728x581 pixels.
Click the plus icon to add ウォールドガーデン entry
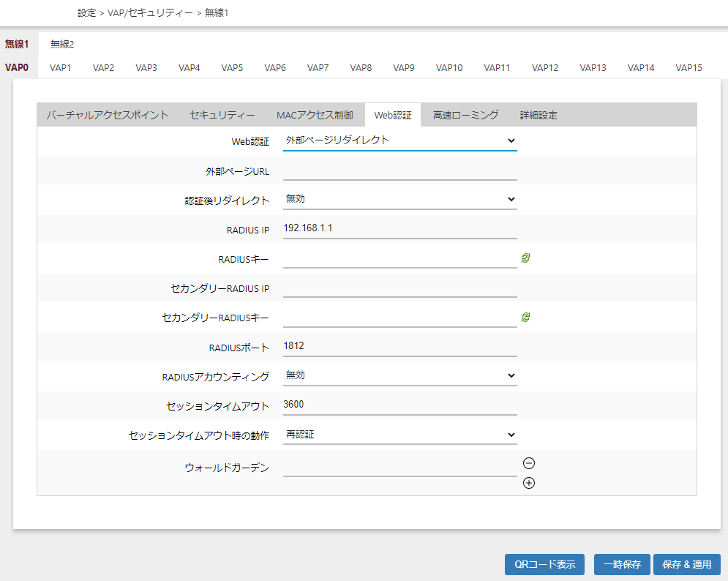click(529, 483)
